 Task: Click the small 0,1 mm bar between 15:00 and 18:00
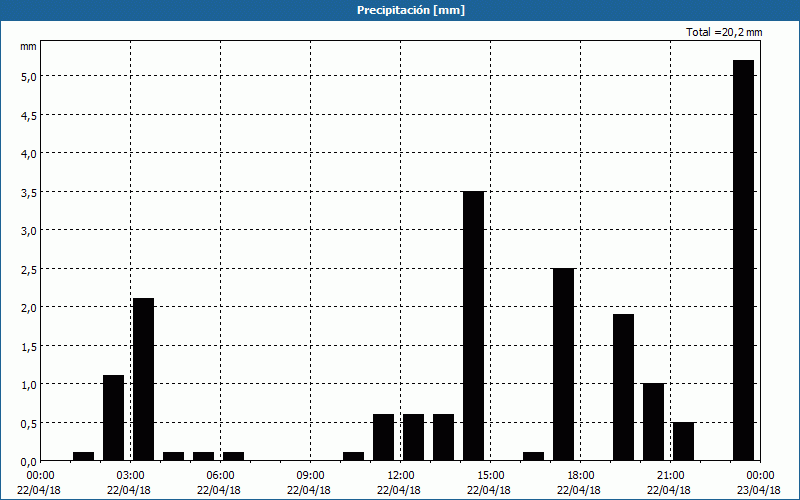(x=534, y=456)
